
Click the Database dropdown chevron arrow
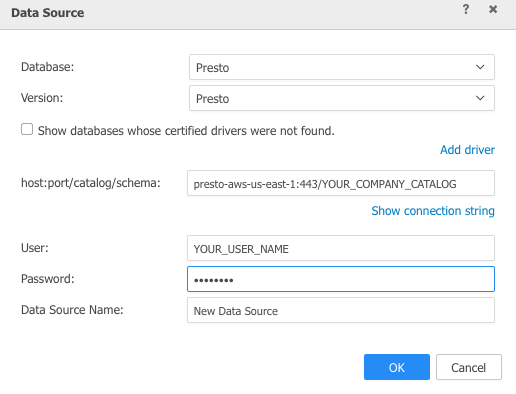point(480,67)
